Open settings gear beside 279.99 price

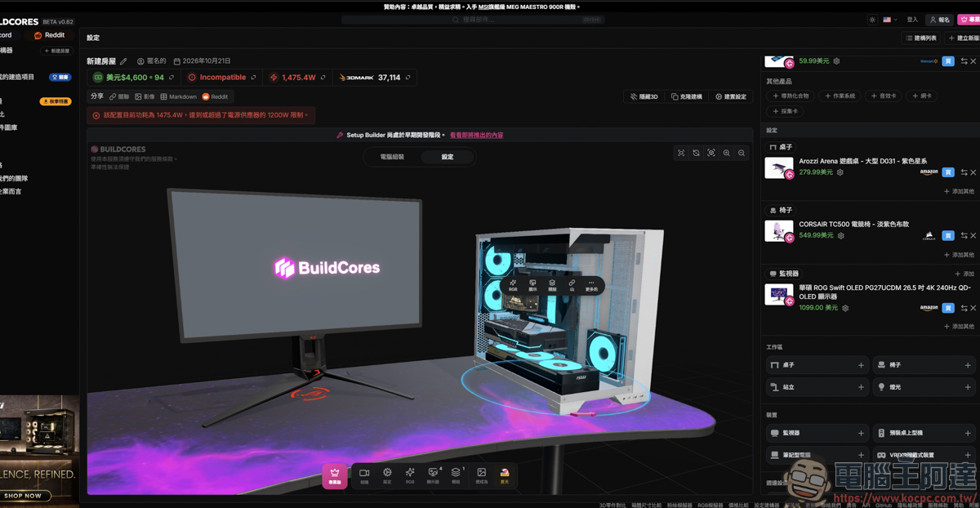pos(840,172)
